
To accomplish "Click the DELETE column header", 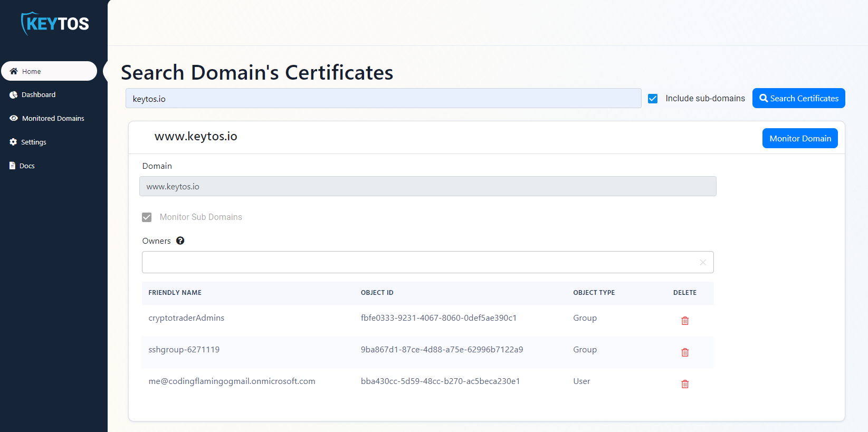I will (684, 293).
